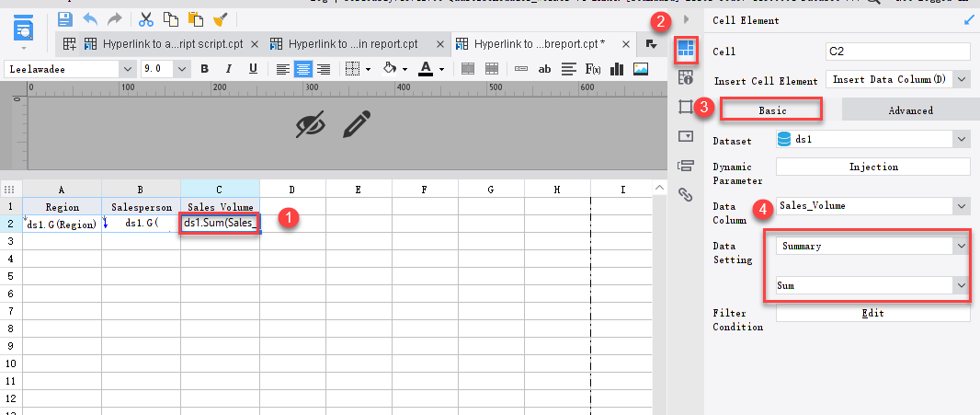Close the Hyperlink to a...ript script.cpt tab

tap(255, 44)
